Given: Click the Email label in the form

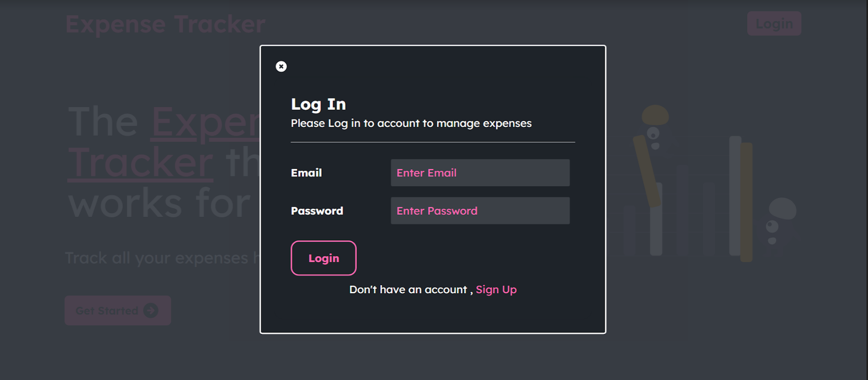Looking at the screenshot, I should tap(306, 172).
